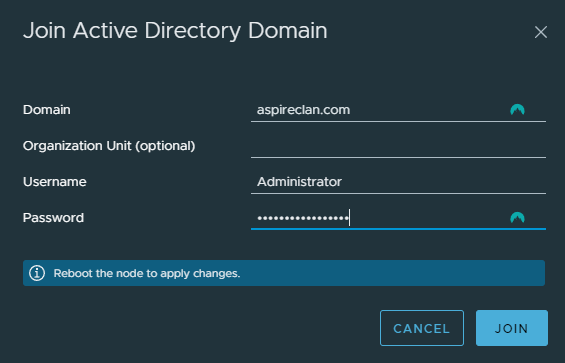Click the 'Username' label

click(54, 182)
